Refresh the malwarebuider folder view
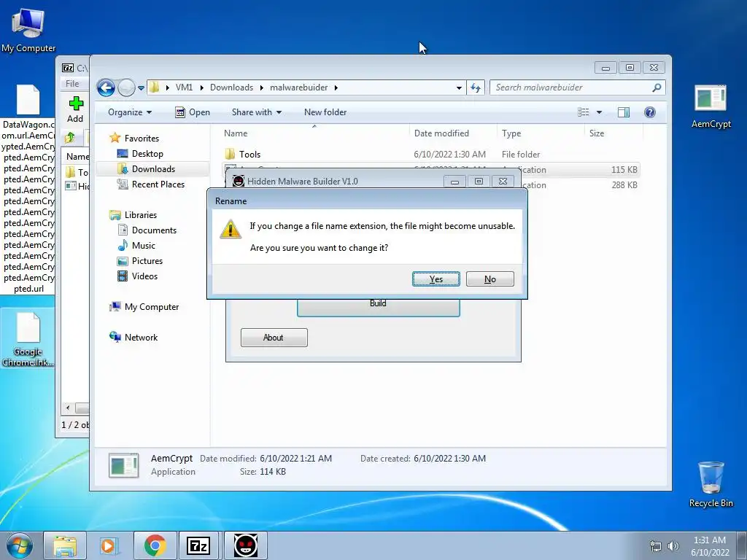 pos(476,87)
